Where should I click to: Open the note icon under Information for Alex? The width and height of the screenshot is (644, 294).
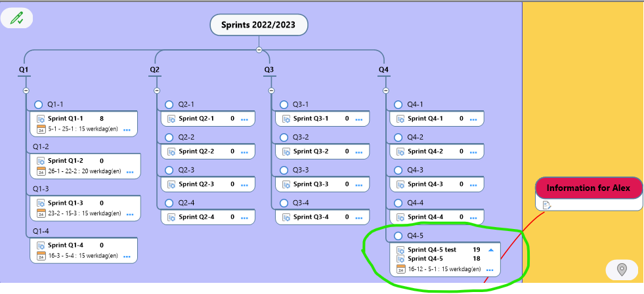click(x=547, y=205)
